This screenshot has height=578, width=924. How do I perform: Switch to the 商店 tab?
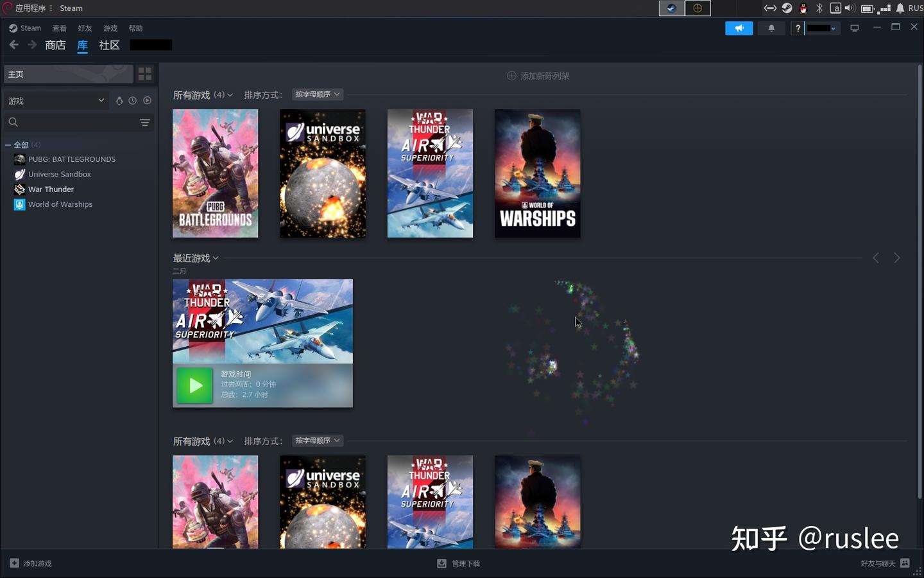click(55, 45)
